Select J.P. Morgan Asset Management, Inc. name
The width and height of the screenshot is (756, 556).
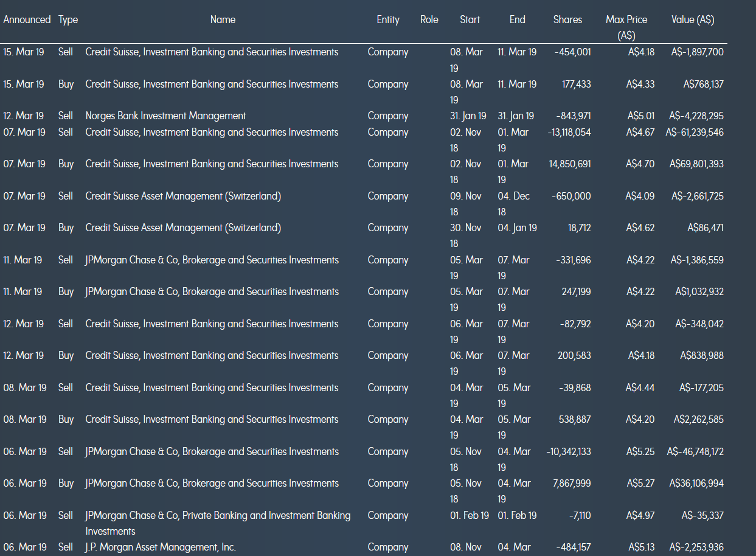click(x=161, y=547)
